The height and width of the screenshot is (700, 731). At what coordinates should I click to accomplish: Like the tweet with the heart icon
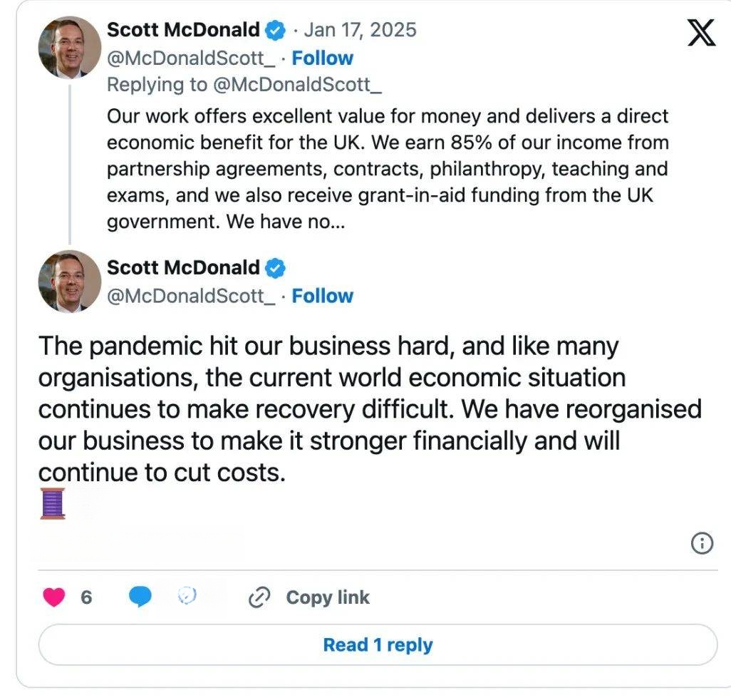(x=54, y=597)
